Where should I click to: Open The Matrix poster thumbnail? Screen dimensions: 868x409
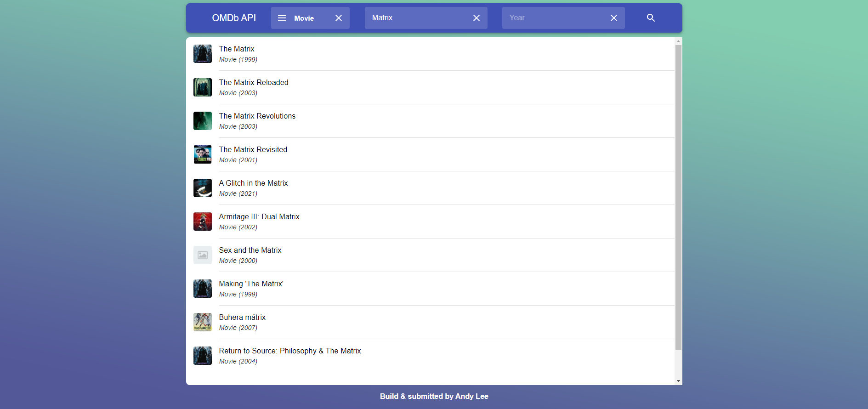tap(203, 54)
